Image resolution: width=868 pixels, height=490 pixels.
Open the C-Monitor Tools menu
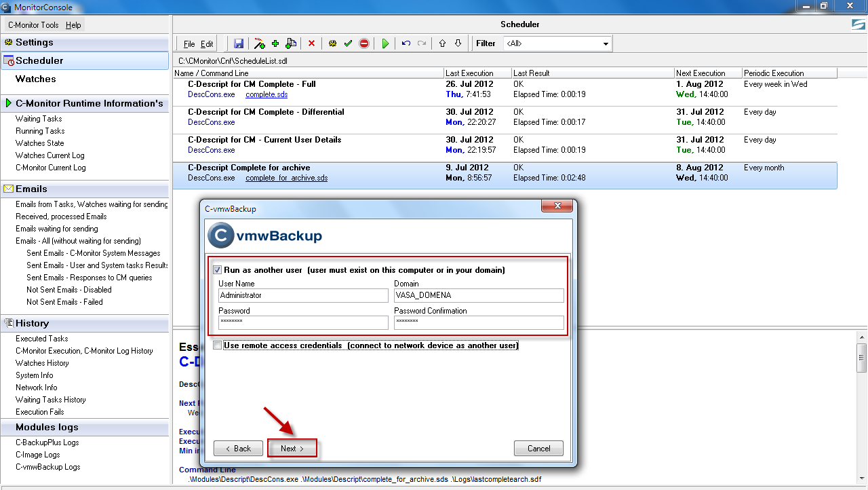(33, 25)
